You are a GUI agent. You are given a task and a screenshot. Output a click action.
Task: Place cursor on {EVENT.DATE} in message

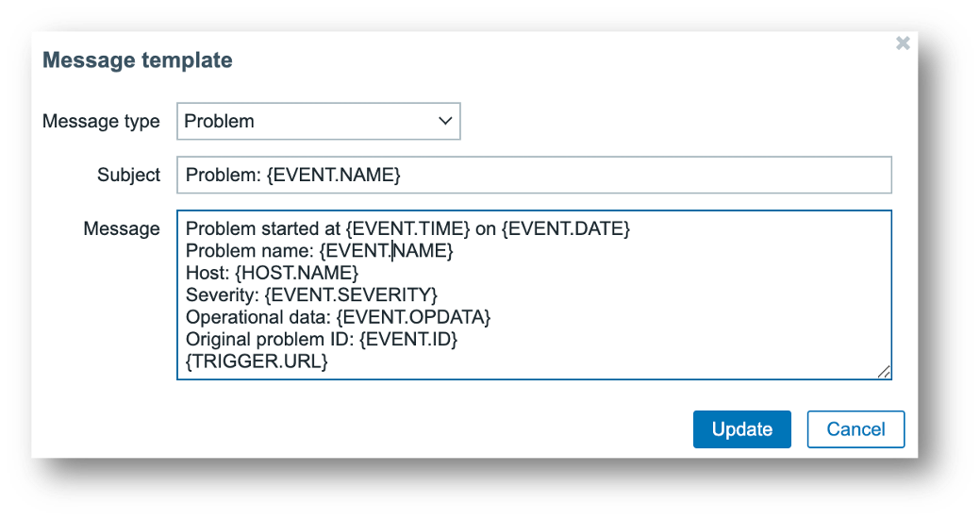coord(568,229)
